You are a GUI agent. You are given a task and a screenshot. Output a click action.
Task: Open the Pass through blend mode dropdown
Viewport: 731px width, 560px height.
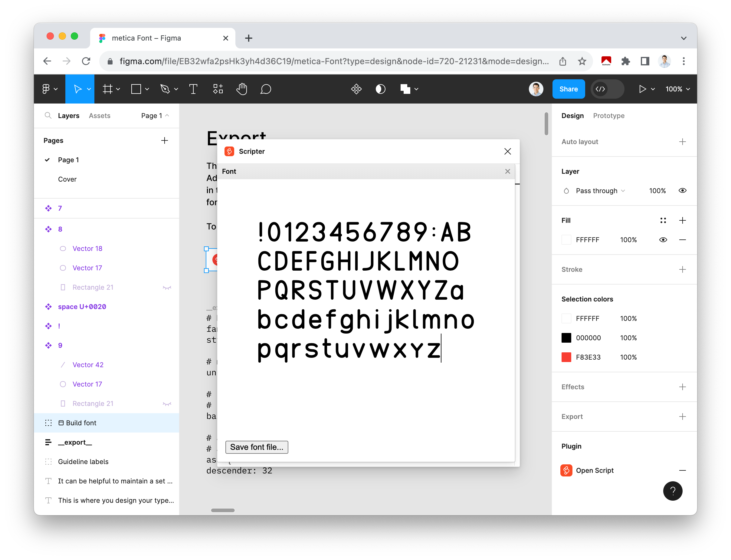coord(596,190)
